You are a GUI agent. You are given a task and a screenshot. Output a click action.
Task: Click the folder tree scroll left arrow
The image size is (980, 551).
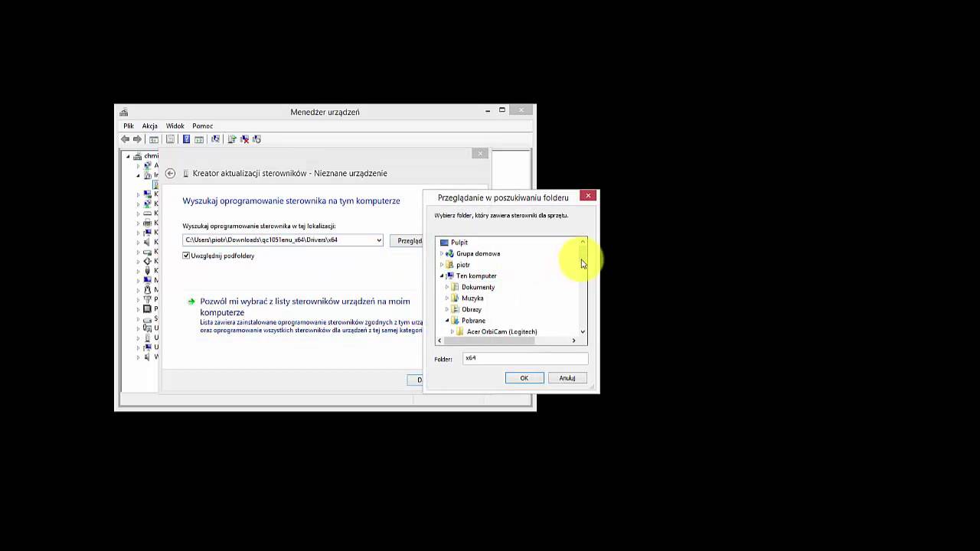coord(439,341)
